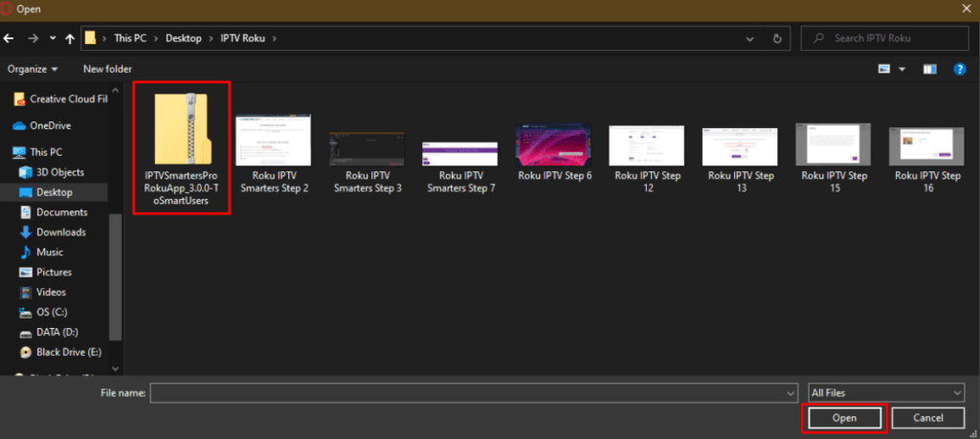The width and height of the screenshot is (980, 439).
Task: Expand the address bar history dropdown
Action: pyautogui.click(x=748, y=38)
